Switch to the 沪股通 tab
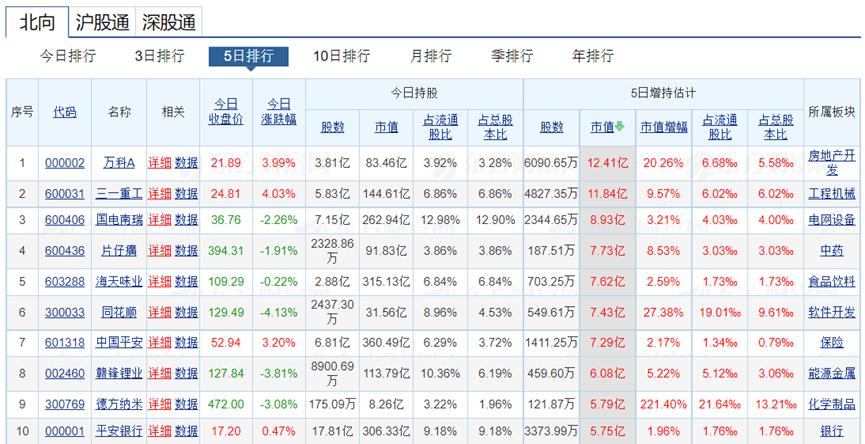 tap(102, 22)
